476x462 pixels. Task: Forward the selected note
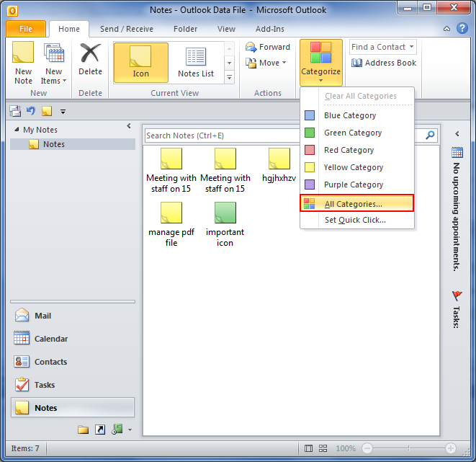click(268, 47)
